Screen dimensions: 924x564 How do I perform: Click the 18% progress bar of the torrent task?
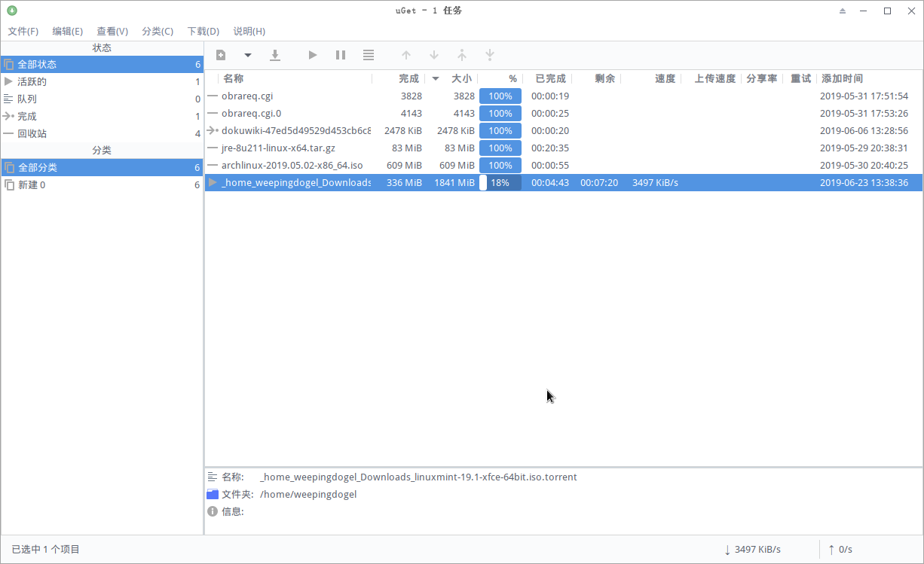tap(501, 182)
